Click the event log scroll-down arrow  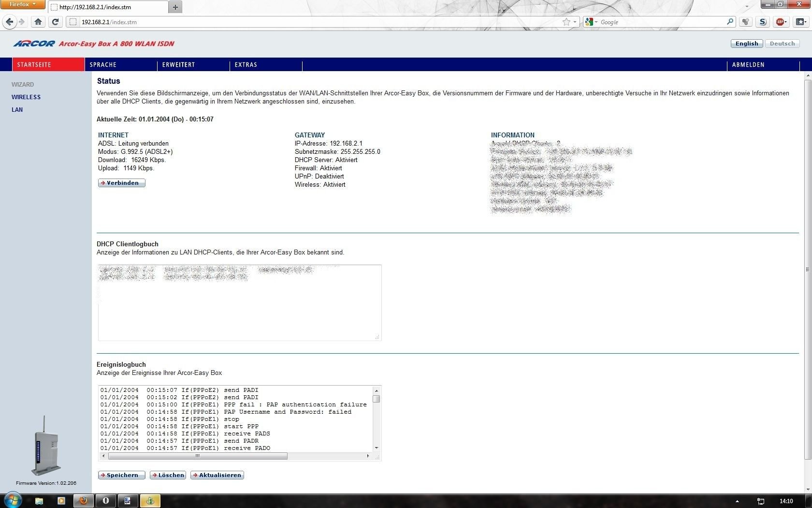[x=377, y=448]
